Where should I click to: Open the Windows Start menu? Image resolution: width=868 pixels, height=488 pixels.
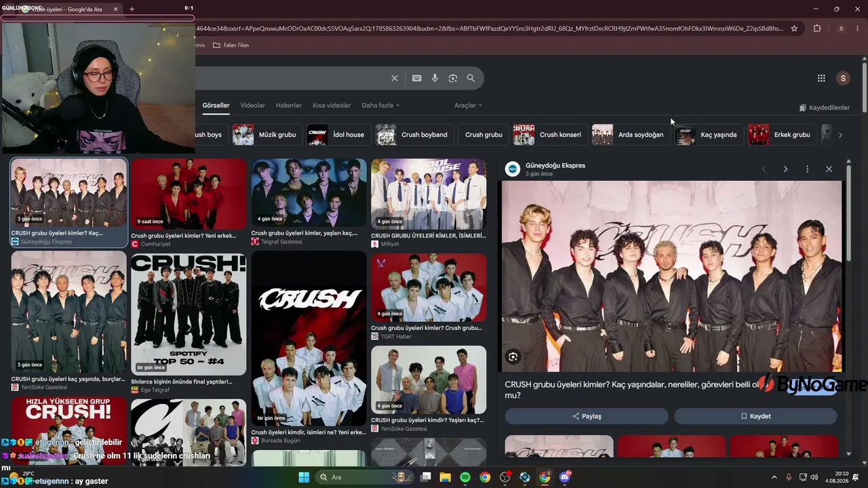point(304,477)
